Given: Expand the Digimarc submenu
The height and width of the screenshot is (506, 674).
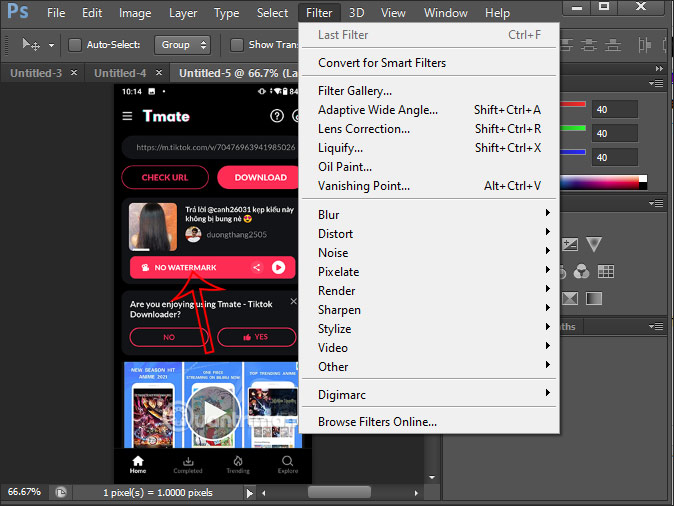Looking at the screenshot, I should pos(429,395).
